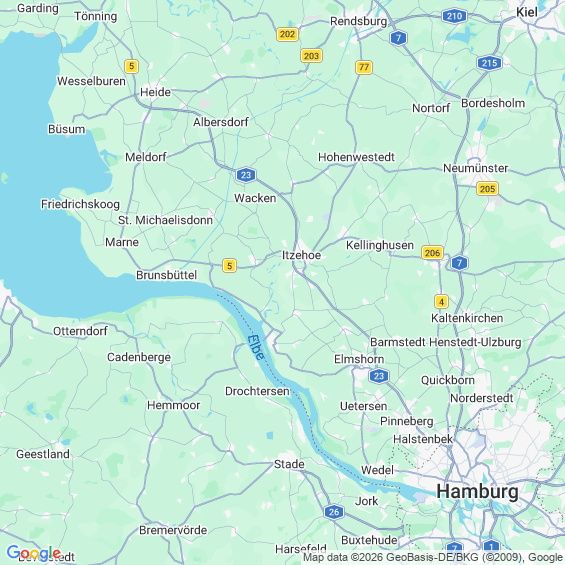The width and height of the screenshot is (565, 565).
Task: Click the Stade town label
Action: (x=289, y=464)
